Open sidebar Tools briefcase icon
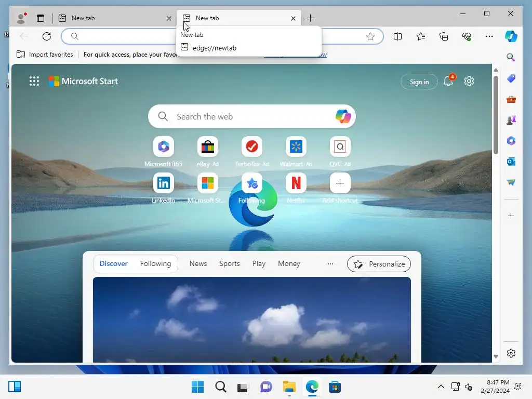Image resolution: width=532 pixels, height=399 pixels. (x=511, y=99)
